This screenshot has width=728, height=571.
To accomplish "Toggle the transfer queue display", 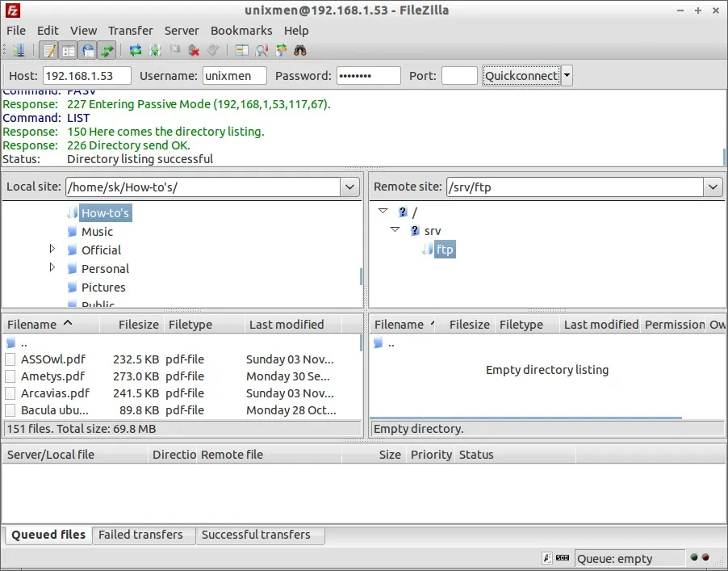I will pyautogui.click(x=107, y=50).
